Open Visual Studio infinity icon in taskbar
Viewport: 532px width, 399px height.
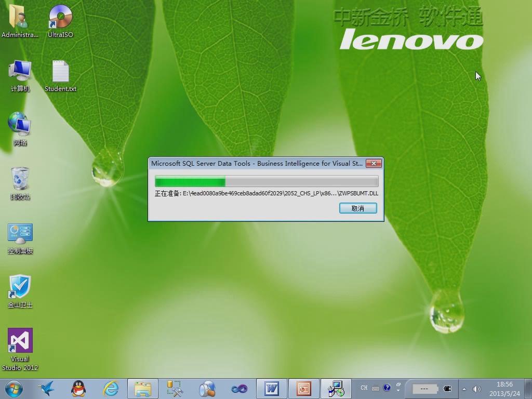click(x=239, y=389)
